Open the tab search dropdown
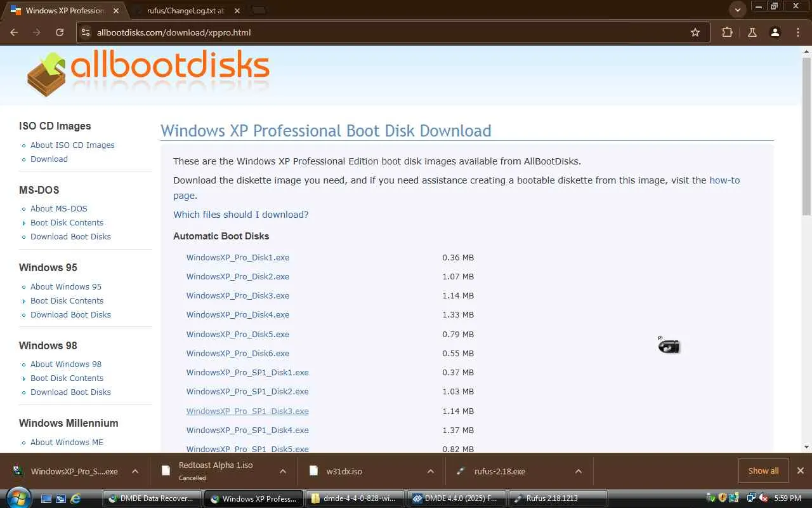 [737, 10]
